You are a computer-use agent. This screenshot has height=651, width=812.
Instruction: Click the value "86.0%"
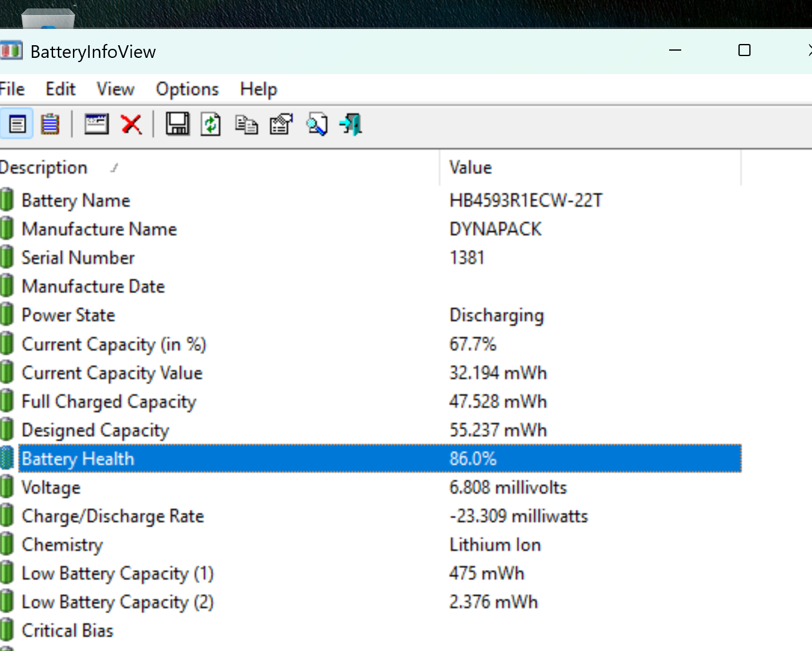473,458
